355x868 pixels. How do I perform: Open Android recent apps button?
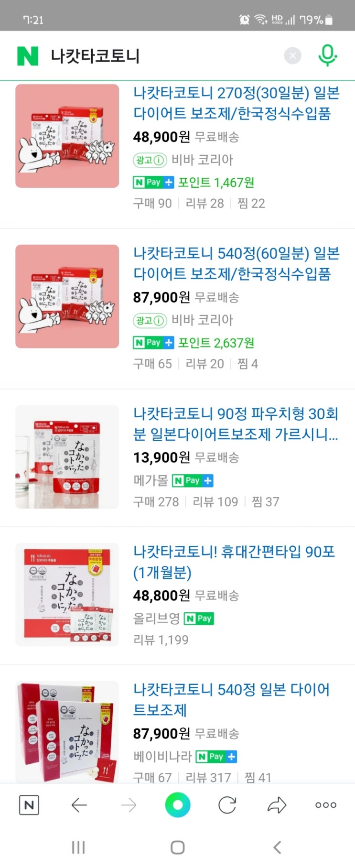[78, 847]
